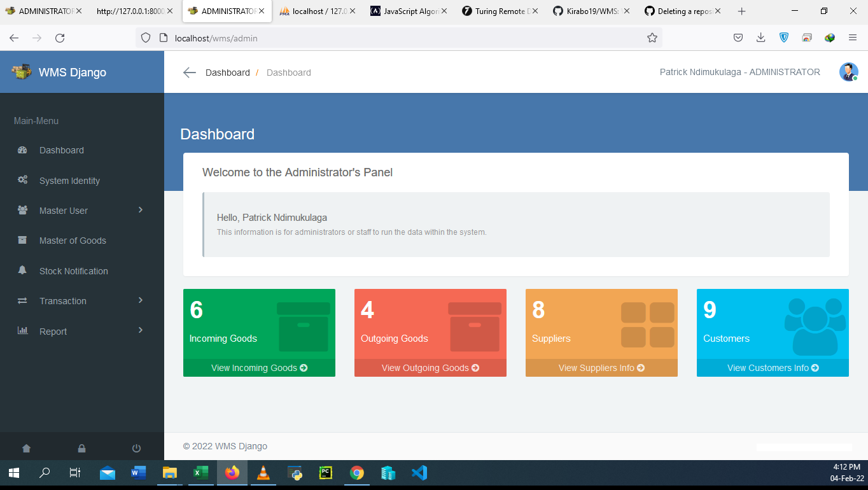Expand the Master User submenu chevron
This screenshot has height=490, width=868.
(x=141, y=210)
